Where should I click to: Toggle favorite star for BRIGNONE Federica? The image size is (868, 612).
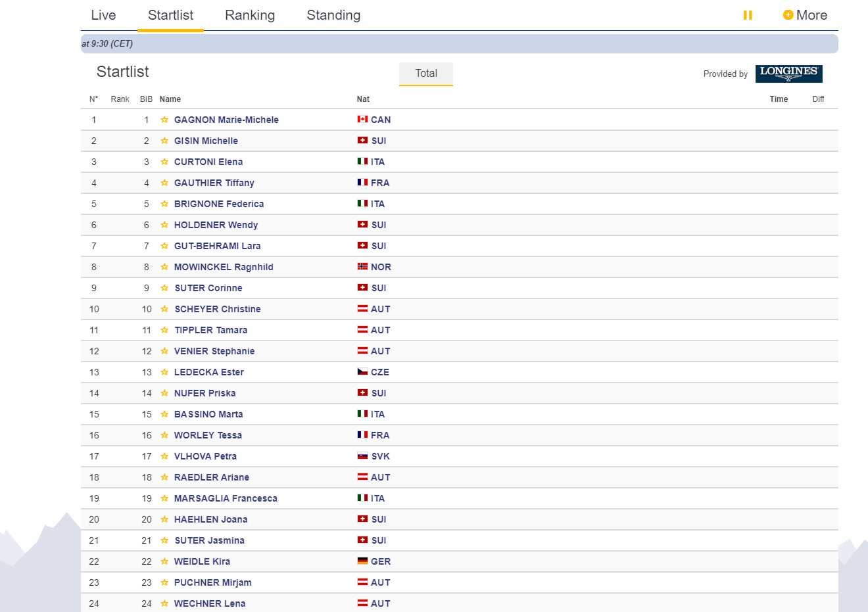164,204
